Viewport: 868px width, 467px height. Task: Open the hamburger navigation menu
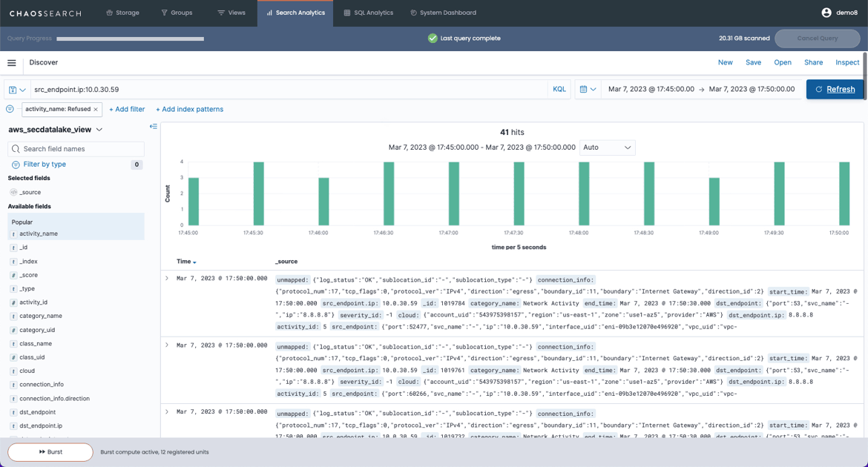pos(12,62)
